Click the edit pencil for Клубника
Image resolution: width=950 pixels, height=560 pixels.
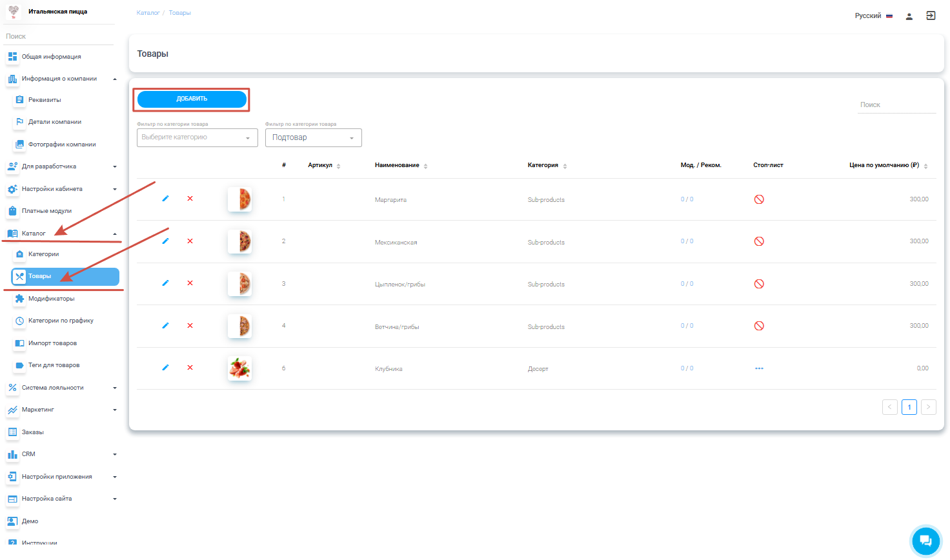pos(165,368)
